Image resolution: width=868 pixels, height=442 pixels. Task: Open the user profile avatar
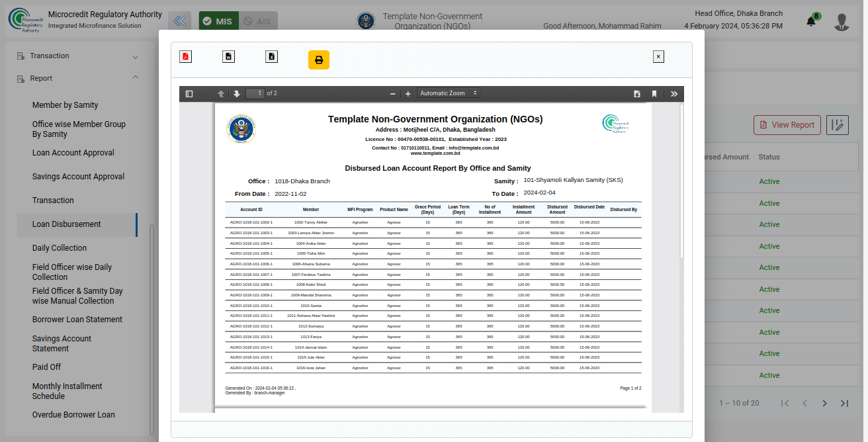[x=842, y=22]
